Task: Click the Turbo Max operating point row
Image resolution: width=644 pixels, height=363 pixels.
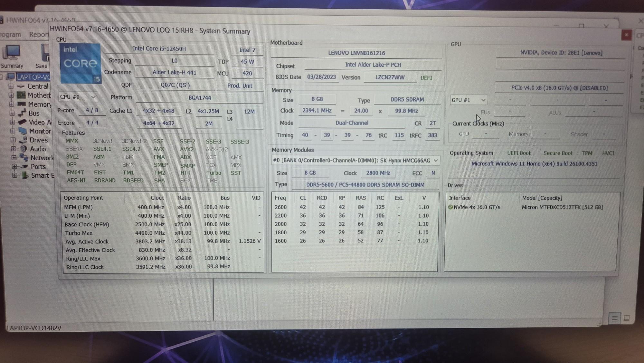Action: (163, 233)
